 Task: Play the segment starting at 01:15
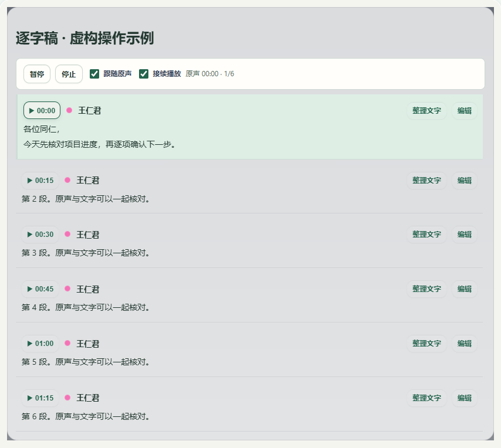pyautogui.click(x=40, y=398)
